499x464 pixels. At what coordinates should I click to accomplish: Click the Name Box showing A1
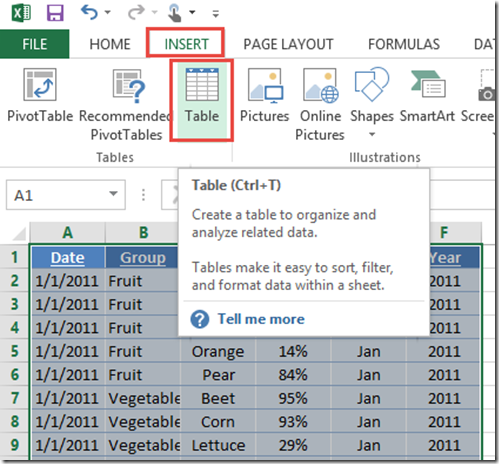click(x=66, y=195)
